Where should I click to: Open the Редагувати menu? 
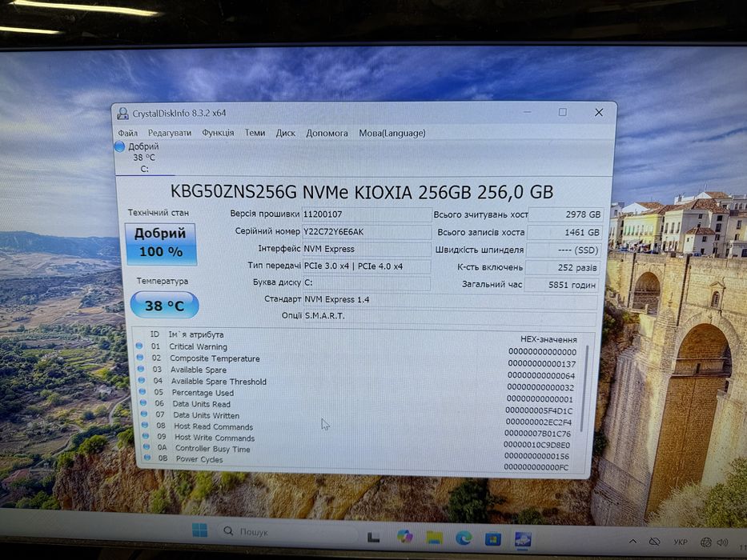(170, 133)
